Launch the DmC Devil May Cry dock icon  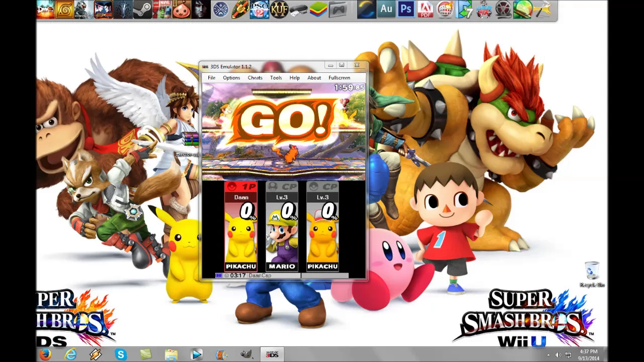pyautogui.click(x=45, y=10)
